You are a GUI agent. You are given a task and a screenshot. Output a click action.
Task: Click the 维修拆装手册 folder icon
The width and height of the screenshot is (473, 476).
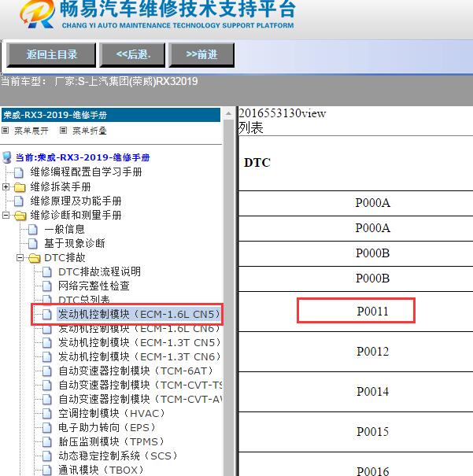point(20,187)
